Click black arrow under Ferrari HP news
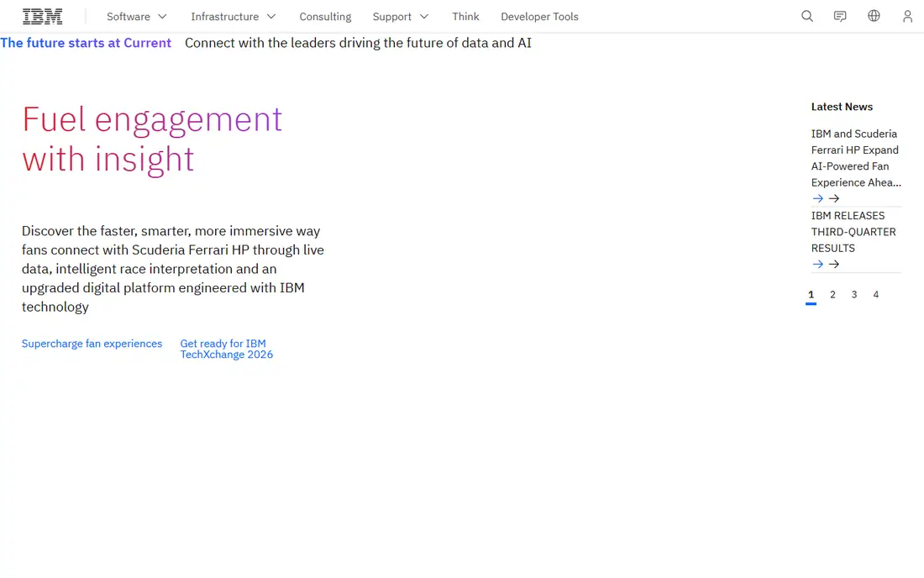 tap(834, 198)
